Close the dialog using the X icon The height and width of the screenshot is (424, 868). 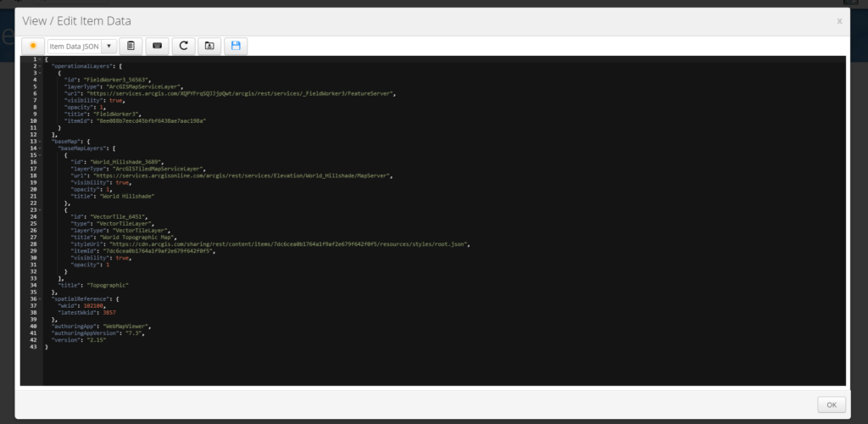(839, 21)
